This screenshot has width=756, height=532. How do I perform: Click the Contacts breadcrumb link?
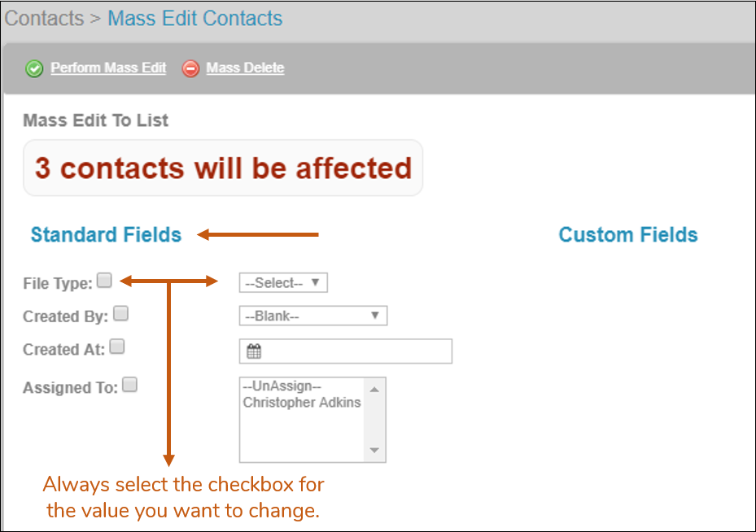click(44, 18)
